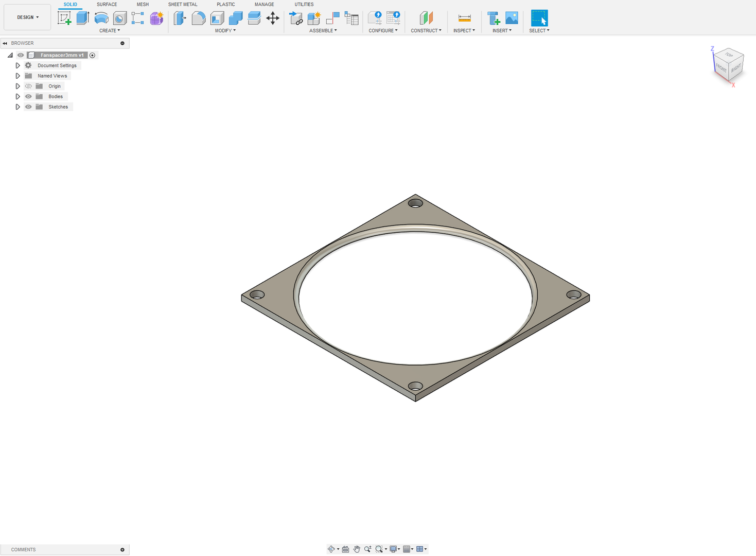Select the Extrude tool
The image size is (756, 556).
click(83, 18)
